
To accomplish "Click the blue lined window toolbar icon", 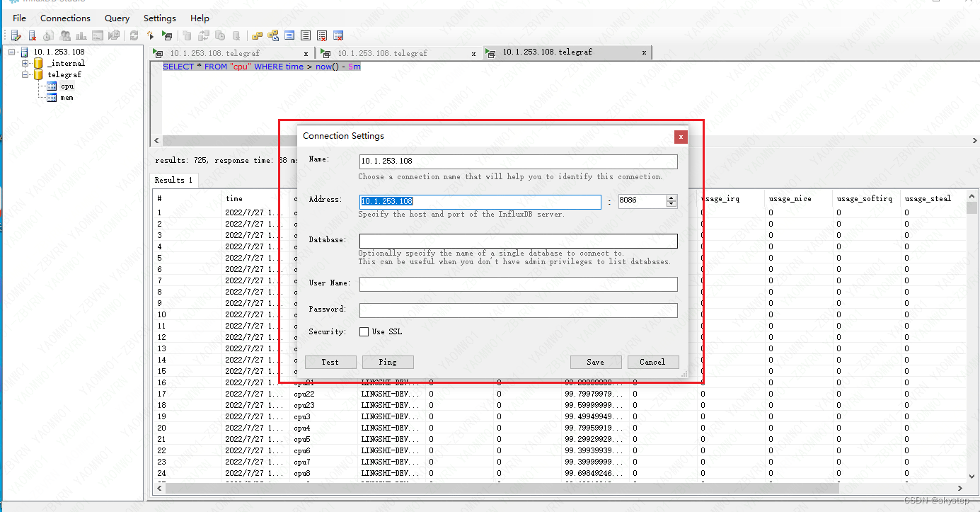I will tap(289, 35).
